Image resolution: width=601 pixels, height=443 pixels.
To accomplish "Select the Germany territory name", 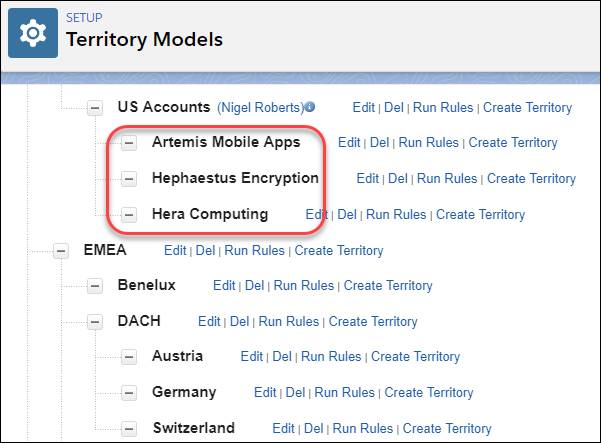I will pyautogui.click(x=184, y=392).
